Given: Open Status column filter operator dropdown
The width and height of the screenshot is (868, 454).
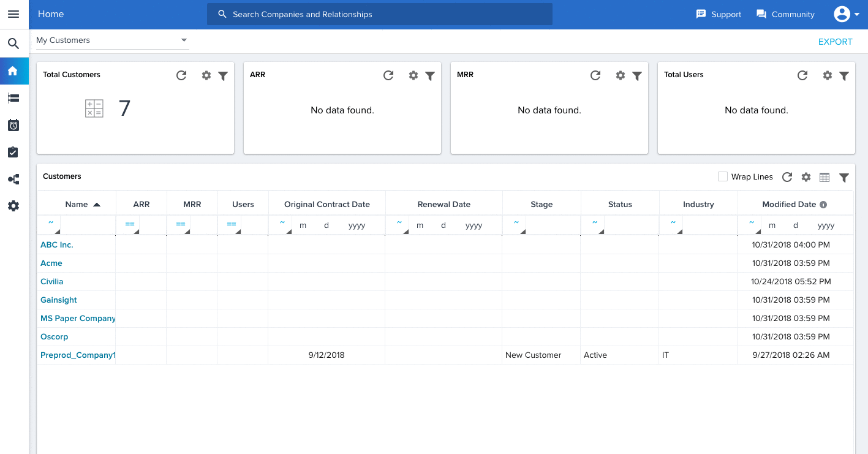Looking at the screenshot, I should [594, 225].
